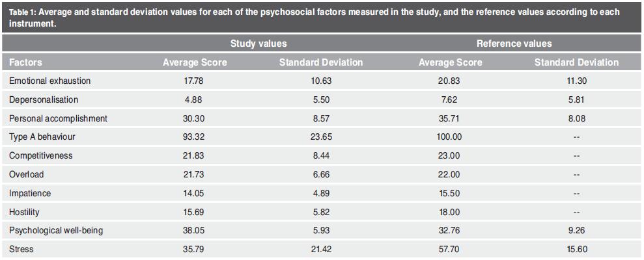Click the "Overload" factor cell
This screenshot has width=644, height=260.
(27, 175)
